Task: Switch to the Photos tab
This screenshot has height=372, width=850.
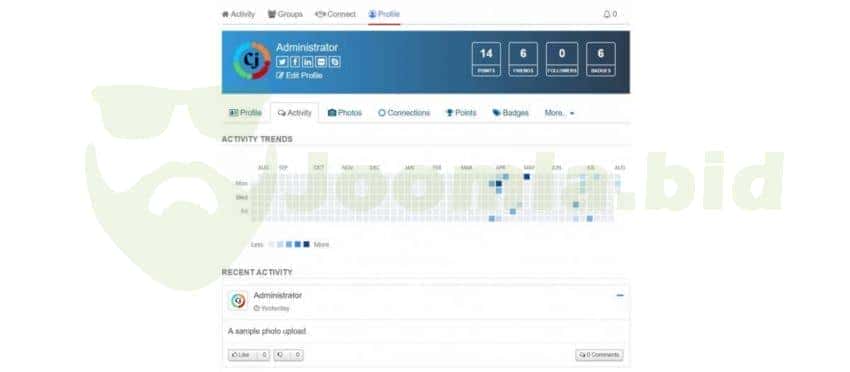Action: [345, 113]
